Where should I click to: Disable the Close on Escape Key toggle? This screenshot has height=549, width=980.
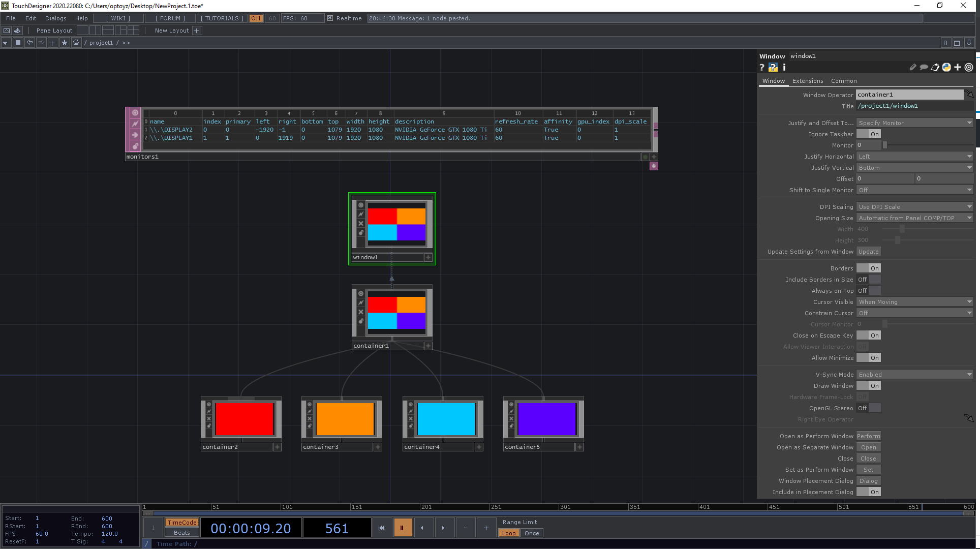(868, 335)
